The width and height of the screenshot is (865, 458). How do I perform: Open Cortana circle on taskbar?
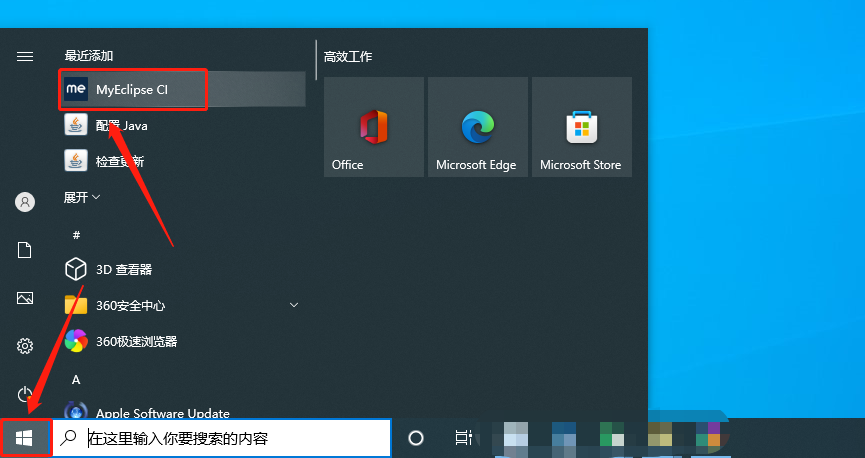click(x=416, y=438)
